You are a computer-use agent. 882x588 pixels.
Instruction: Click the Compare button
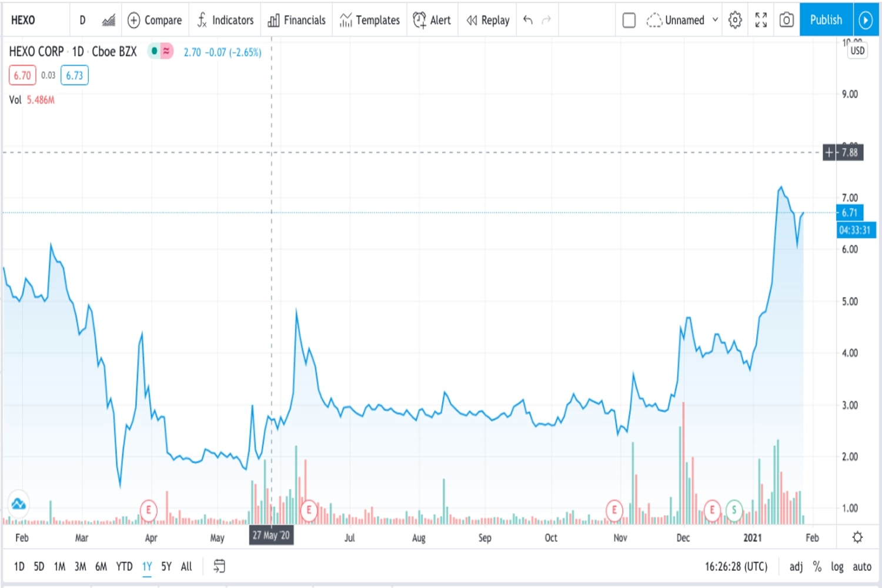click(x=155, y=20)
